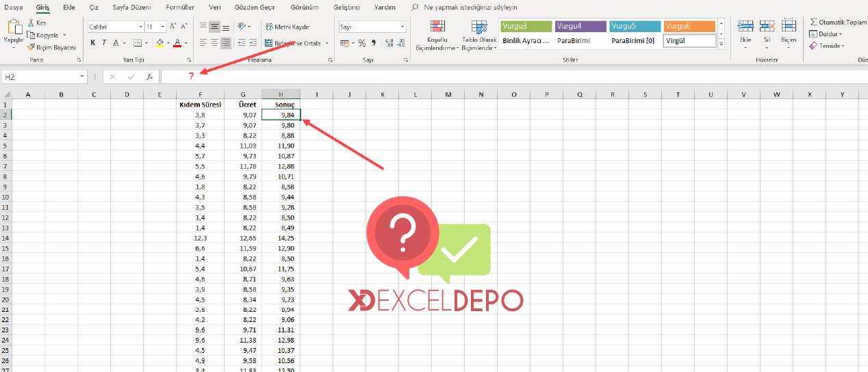The image size is (868, 372).
Task: Align text to top
Action: 203,27
